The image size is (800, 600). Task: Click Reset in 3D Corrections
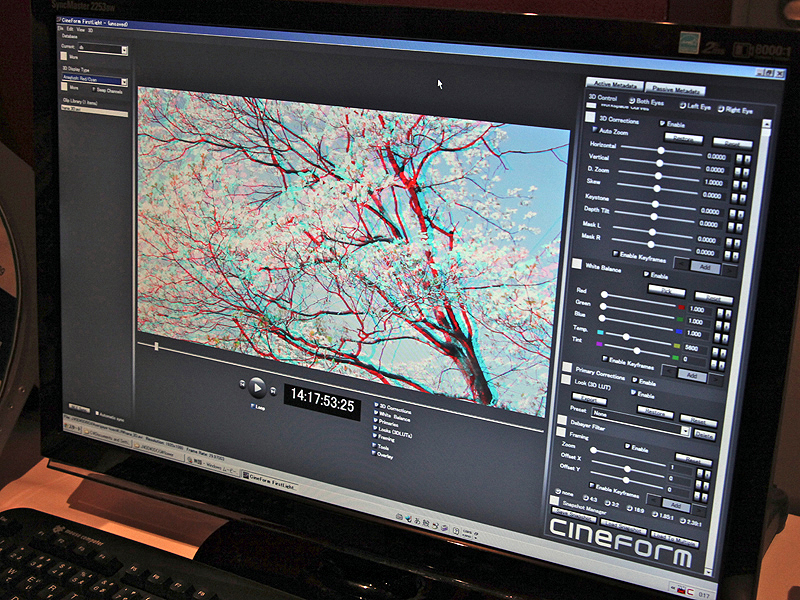pyautogui.click(x=732, y=143)
